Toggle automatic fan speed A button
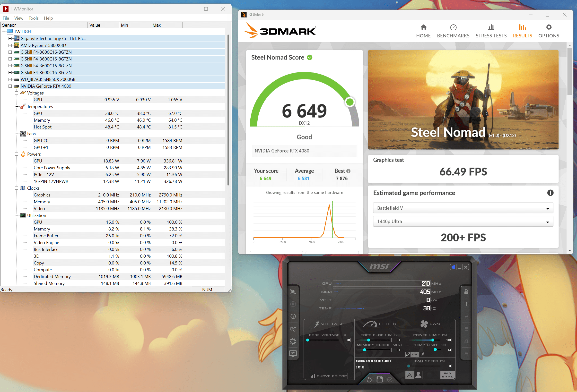 [x=409, y=375]
